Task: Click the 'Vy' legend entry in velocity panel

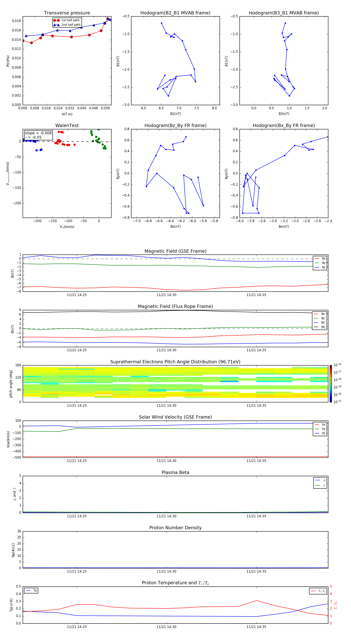Action: tap(320, 429)
